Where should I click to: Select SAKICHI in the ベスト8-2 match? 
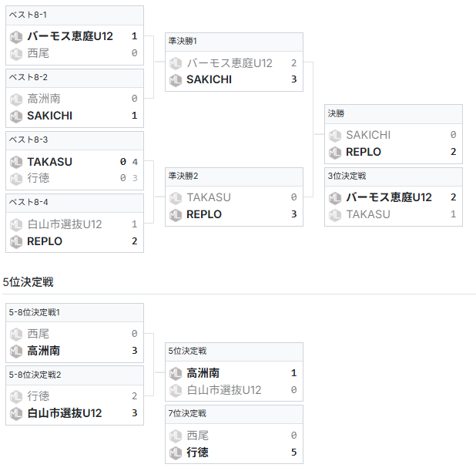[x=49, y=116]
